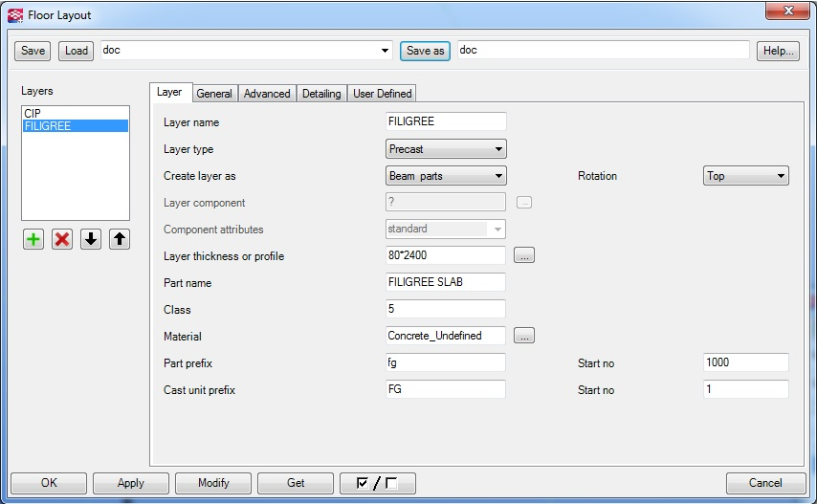Click the Save as name field
This screenshot has width=817, height=504.
coord(604,51)
